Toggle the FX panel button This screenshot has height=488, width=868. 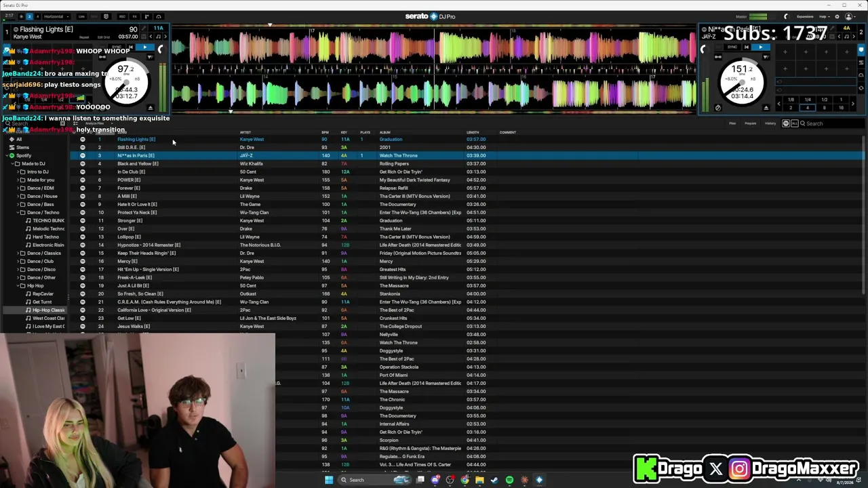pos(134,16)
